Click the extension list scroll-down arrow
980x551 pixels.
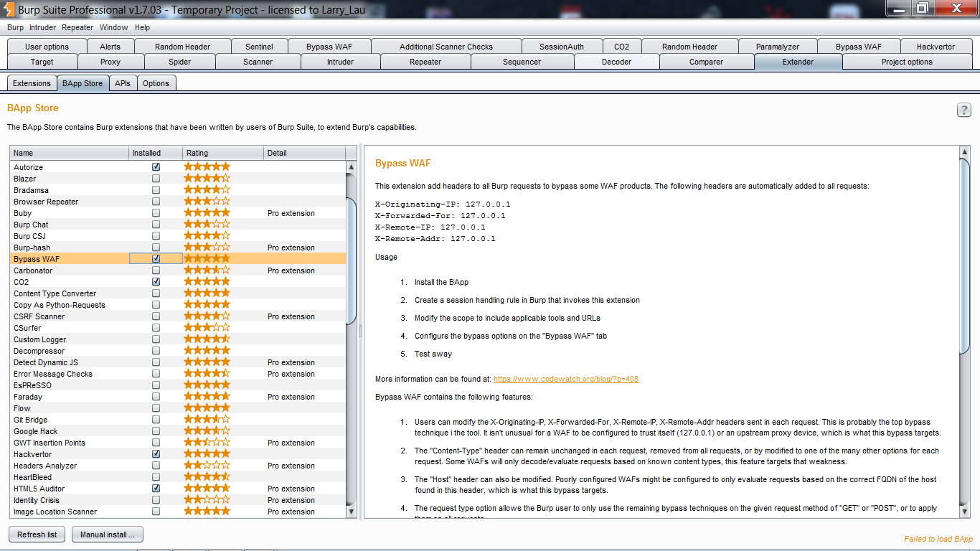pyautogui.click(x=351, y=512)
